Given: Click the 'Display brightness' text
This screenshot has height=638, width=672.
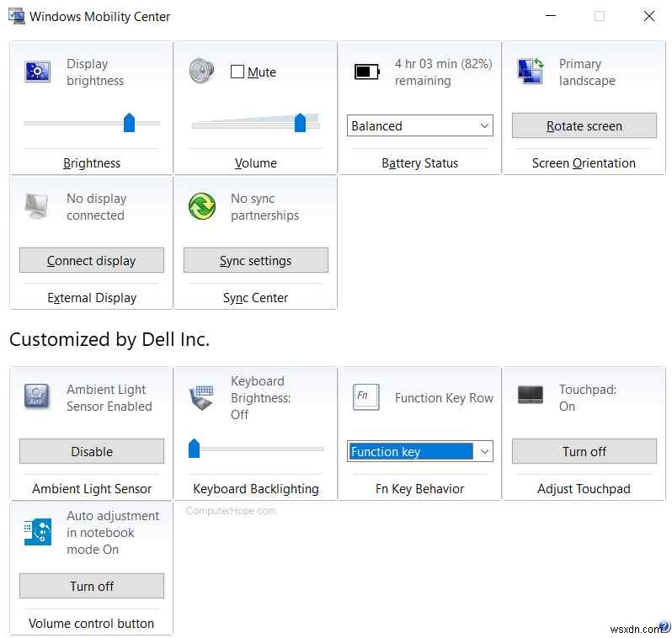Looking at the screenshot, I should point(94,72).
